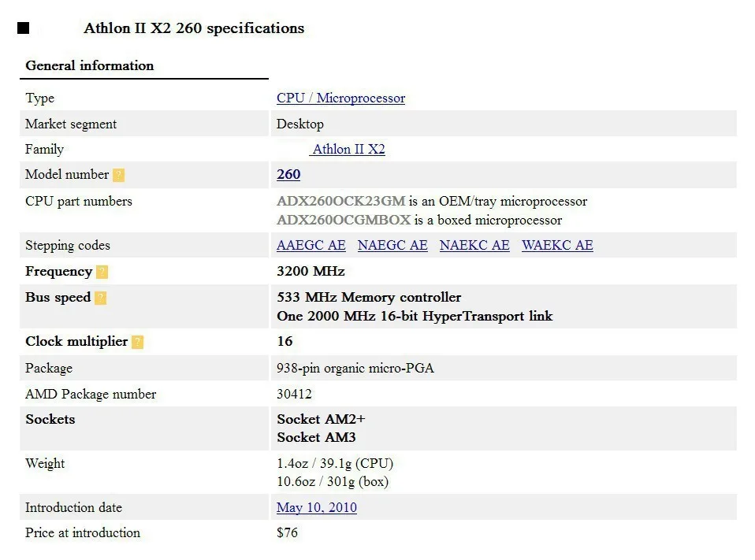
Task: Click the '10.6oz / 301g (box)' weight value
Action: click(333, 482)
